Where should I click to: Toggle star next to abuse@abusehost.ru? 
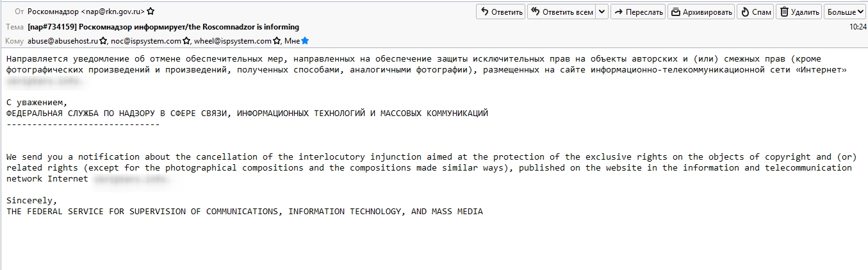pos(103,41)
